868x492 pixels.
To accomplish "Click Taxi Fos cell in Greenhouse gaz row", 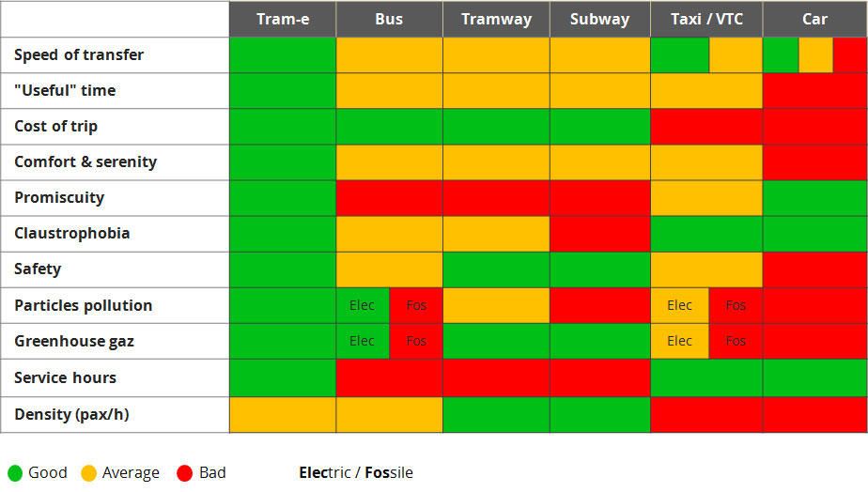I will 736,341.
